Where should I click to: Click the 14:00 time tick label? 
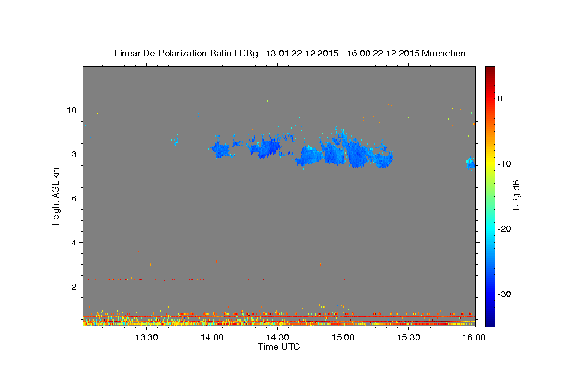point(212,337)
